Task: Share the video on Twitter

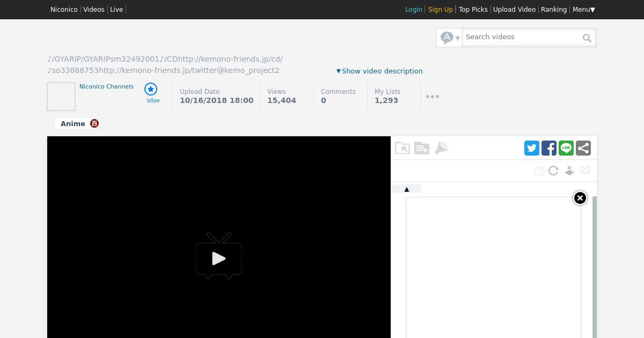Action: coord(532,148)
